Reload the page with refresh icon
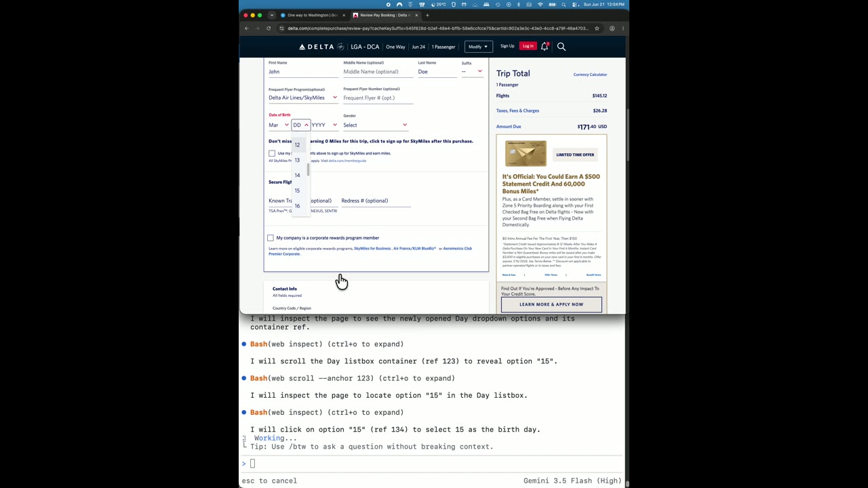Image resolution: width=868 pixels, height=488 pixels. pos(269,28)
